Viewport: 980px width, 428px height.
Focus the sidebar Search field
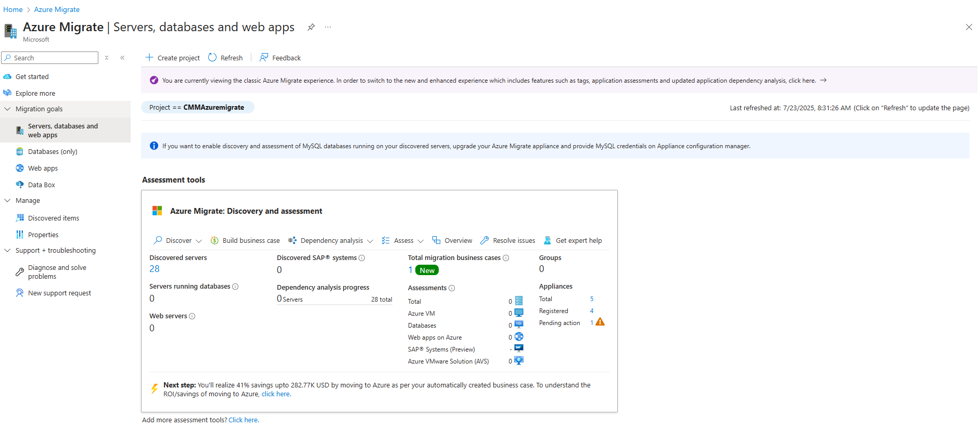(x=50, y=58)
